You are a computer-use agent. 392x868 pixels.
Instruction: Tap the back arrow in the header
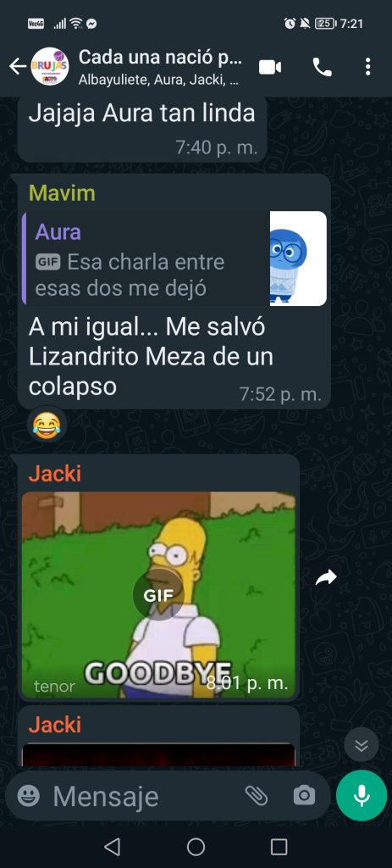coord(17,66)
